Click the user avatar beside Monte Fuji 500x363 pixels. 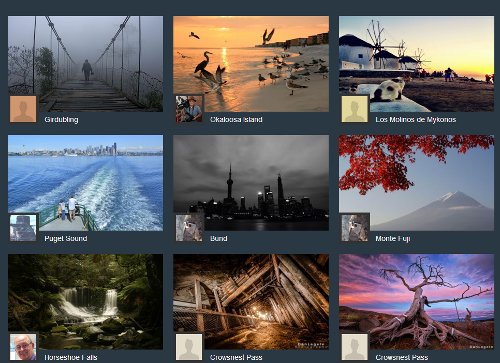tap(355, 228)
